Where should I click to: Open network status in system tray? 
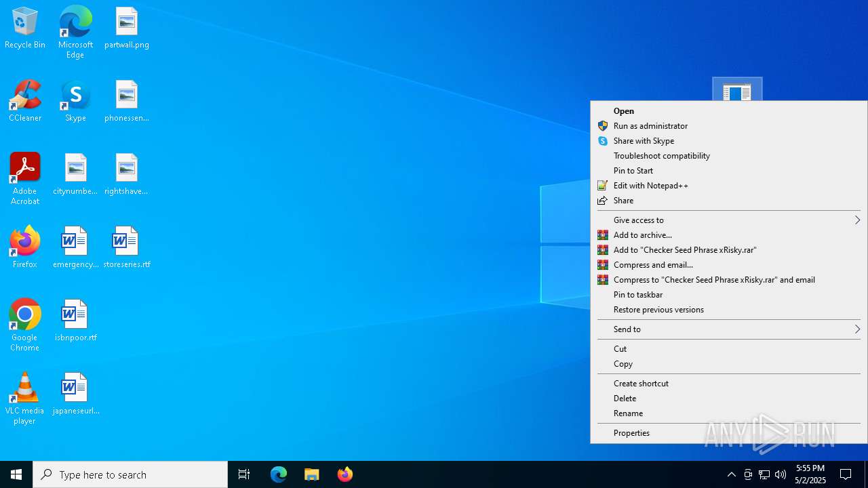(764, 474)
